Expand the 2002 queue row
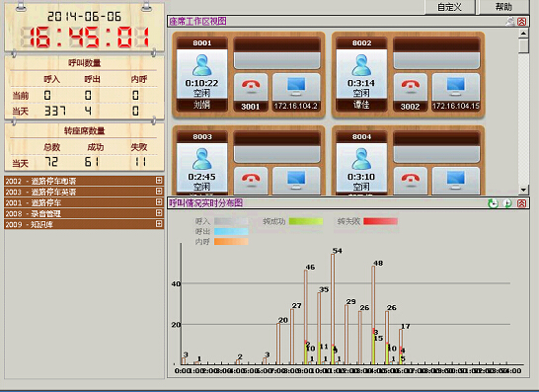This screenshot has width=539, height=392. 159,180
